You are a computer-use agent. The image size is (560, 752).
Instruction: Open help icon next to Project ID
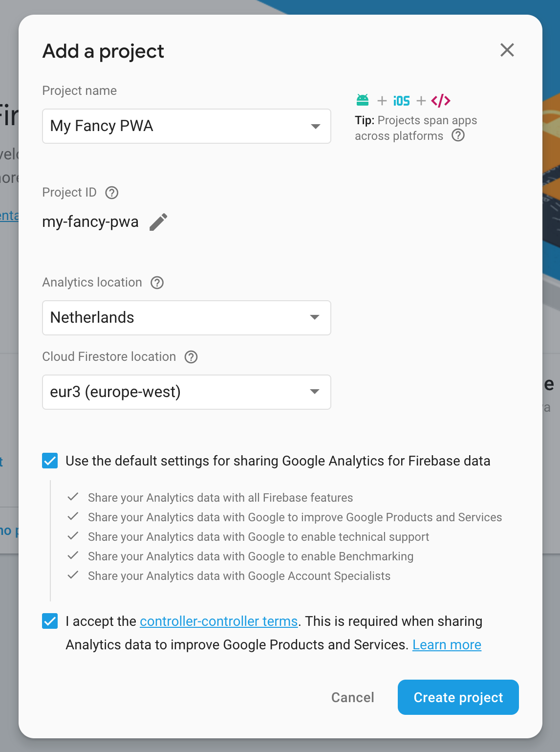tap(112, 193)
